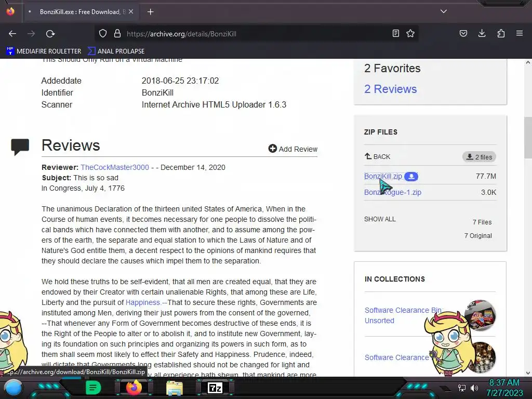Click the volume speaker tray icon
The image size is (532, 399).
(474, 388)
